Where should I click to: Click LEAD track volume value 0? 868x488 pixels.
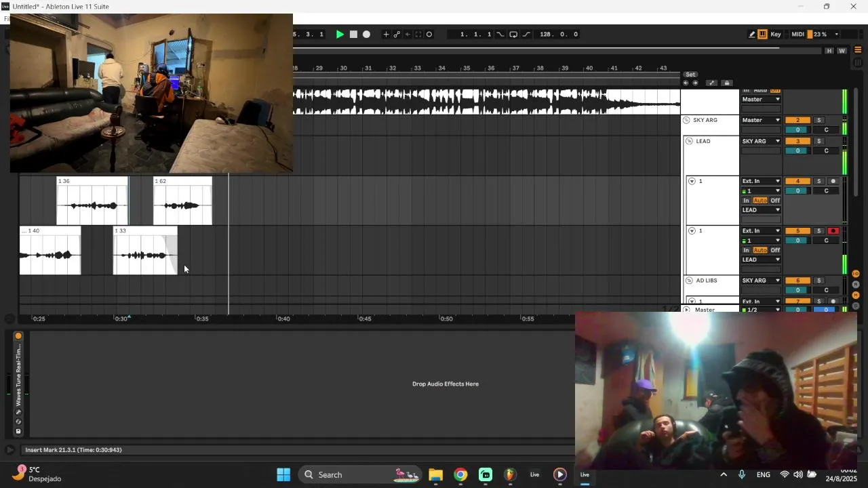[797, 151]
